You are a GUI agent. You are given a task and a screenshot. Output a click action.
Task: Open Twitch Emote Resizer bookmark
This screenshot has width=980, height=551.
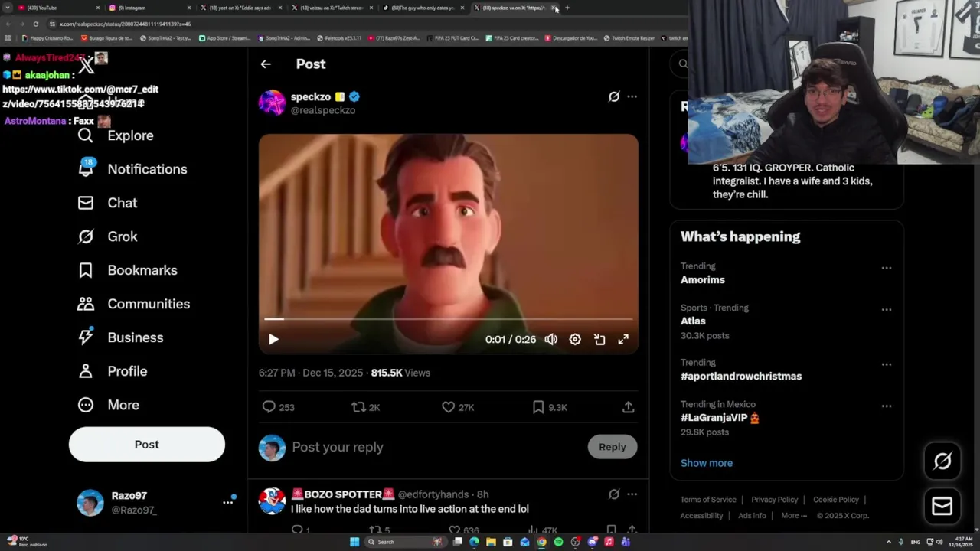point(629,38)
